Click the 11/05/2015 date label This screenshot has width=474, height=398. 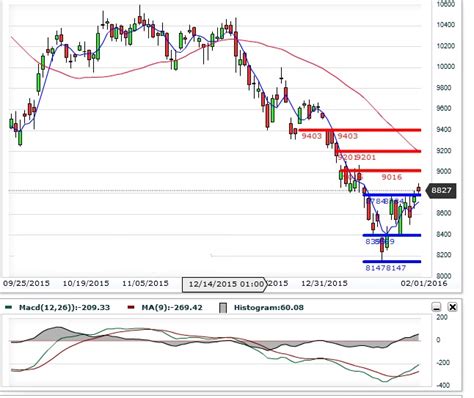(145, 283)
